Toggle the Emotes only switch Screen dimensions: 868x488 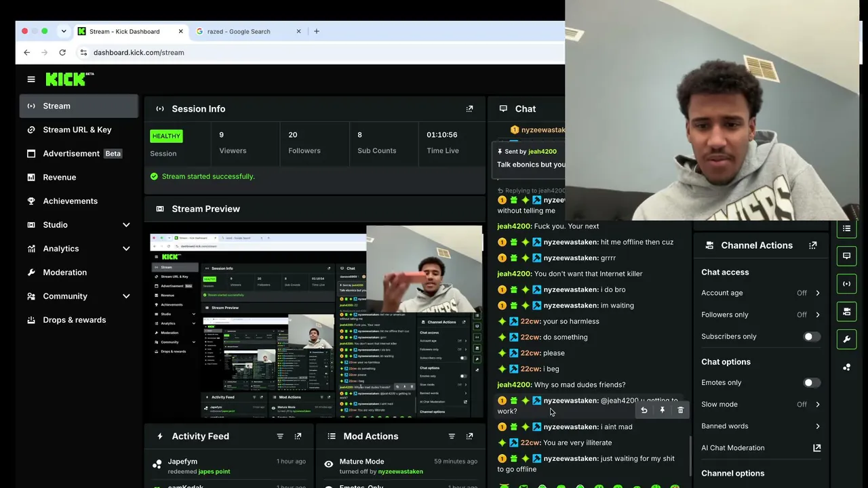coord(811,383)
